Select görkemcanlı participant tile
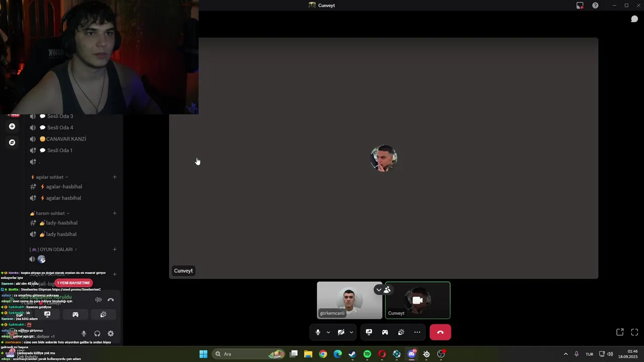 tap(350, 300)
